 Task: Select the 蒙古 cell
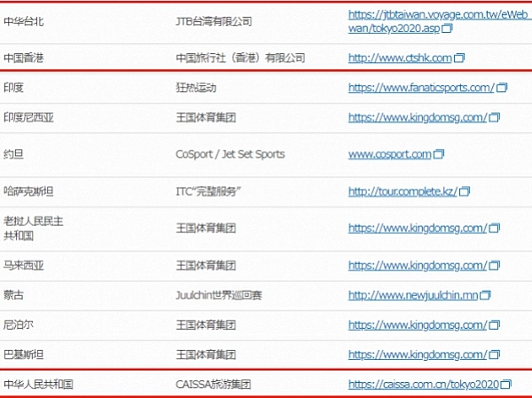point(13,295)
